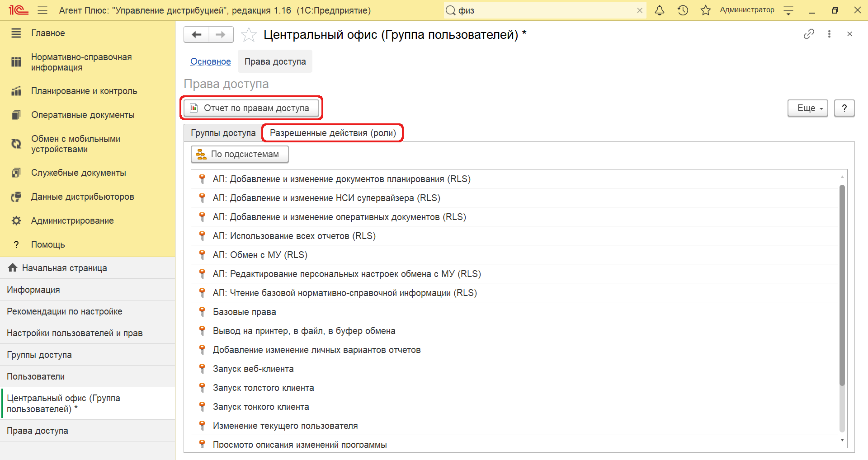The image size is (868, 460).
Task: Open Оперативные документы section
Action: [x=87, y=115]
